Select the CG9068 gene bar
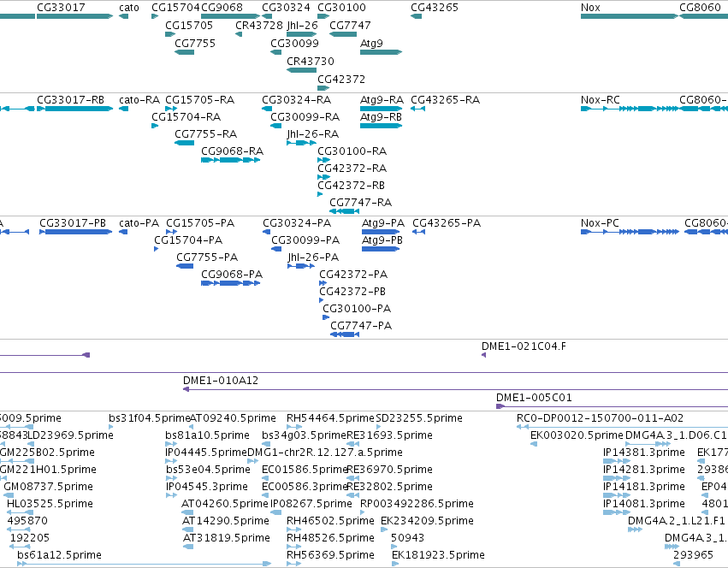 231,16
